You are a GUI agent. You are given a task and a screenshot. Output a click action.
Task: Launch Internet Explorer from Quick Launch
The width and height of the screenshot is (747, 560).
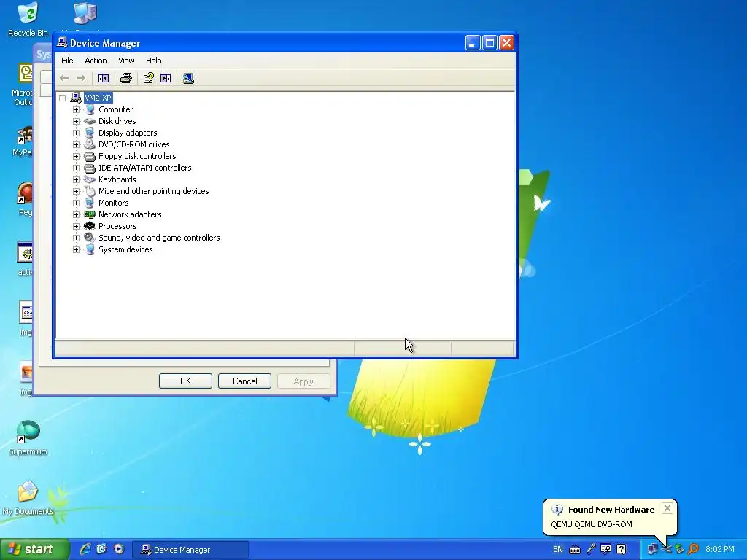click(85, 549)
